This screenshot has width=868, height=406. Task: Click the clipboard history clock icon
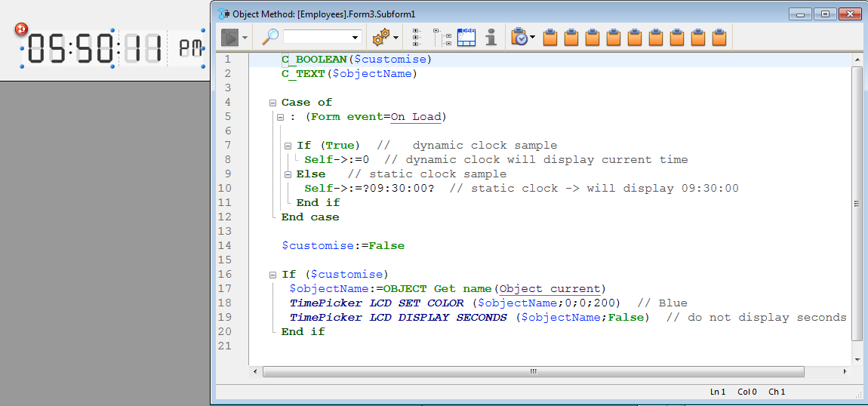click(x=519, y=37)
